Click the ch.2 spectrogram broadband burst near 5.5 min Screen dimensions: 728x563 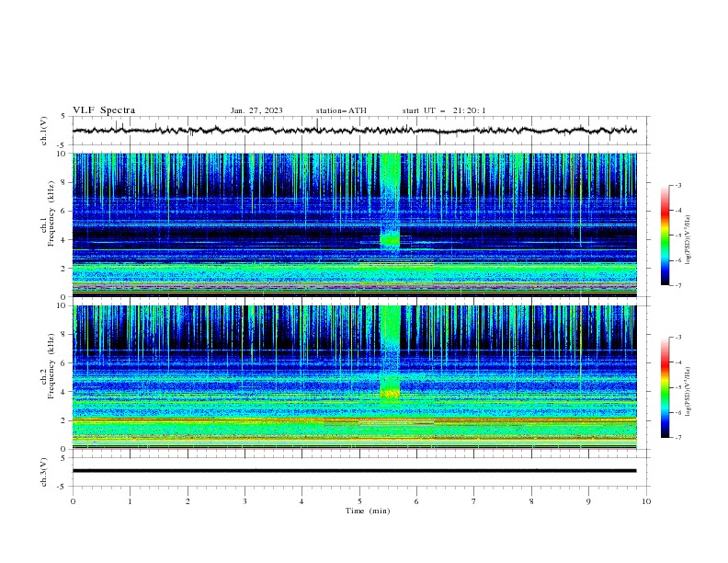coord(390,353)
